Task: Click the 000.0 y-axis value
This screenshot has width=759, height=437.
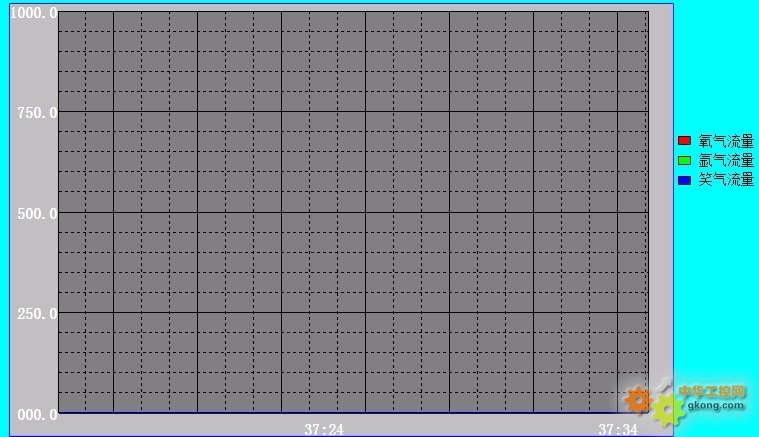Action: (37, 415)
